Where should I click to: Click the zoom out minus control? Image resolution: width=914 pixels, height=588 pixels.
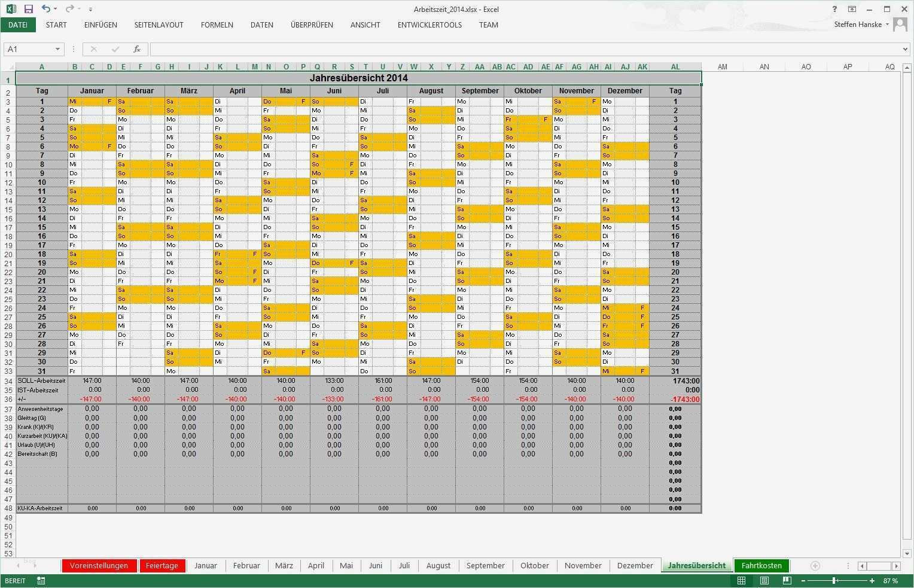click(802, 580)
